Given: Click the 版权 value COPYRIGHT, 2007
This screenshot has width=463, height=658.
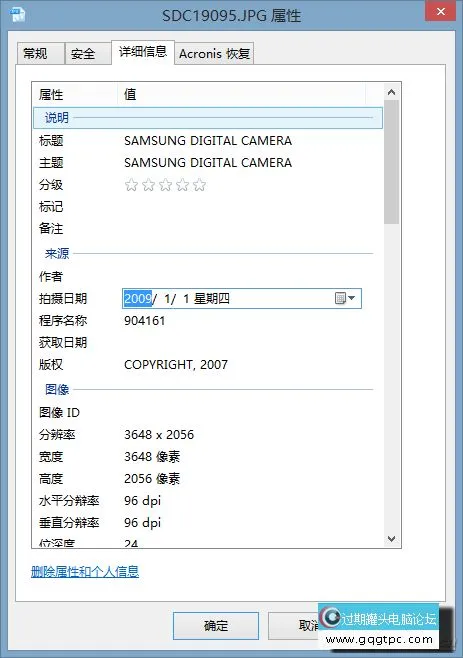Looking at the screenshot, I should 176,364.
